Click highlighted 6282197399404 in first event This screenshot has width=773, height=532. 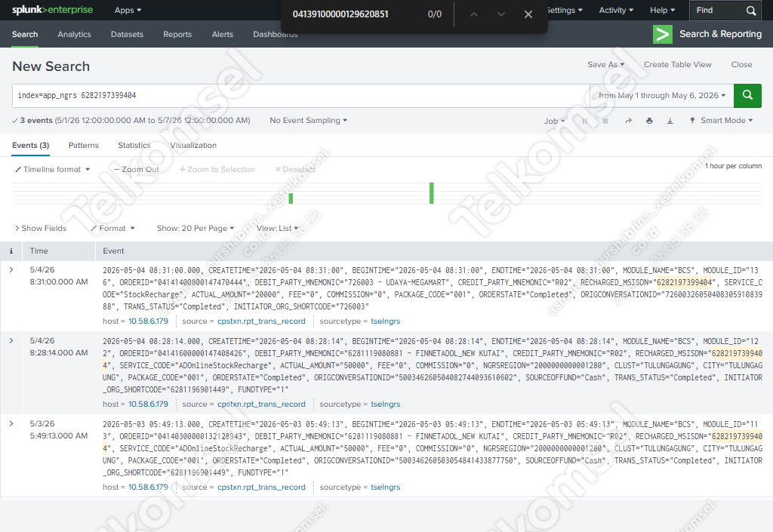(684, 282)
